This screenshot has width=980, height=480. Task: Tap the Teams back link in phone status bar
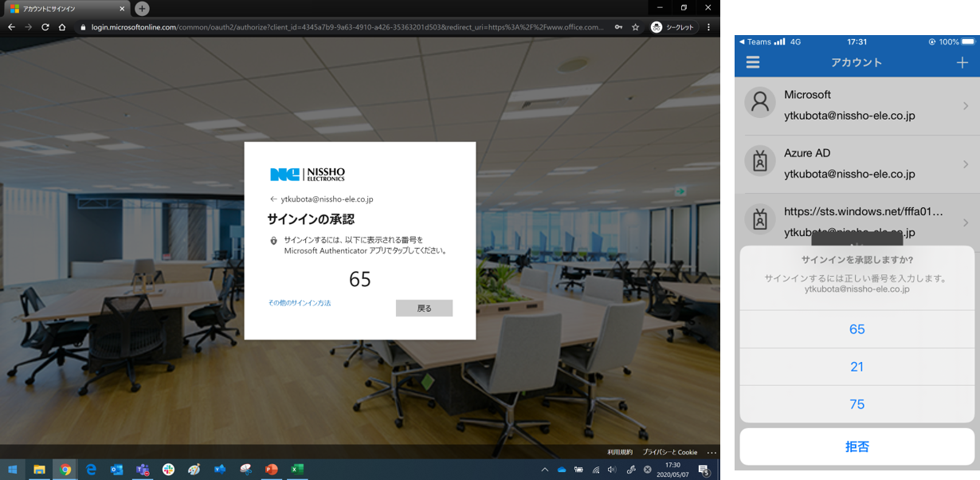(x=755, y=41)
